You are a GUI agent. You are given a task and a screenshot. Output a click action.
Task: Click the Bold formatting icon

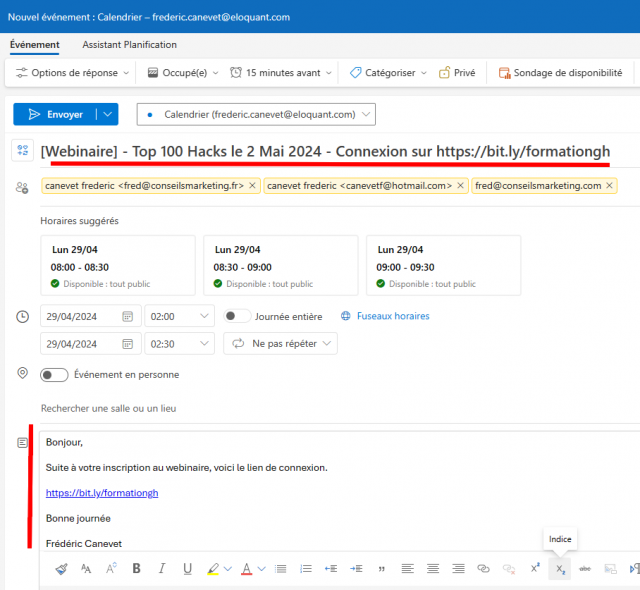click(x=136, y=568)
